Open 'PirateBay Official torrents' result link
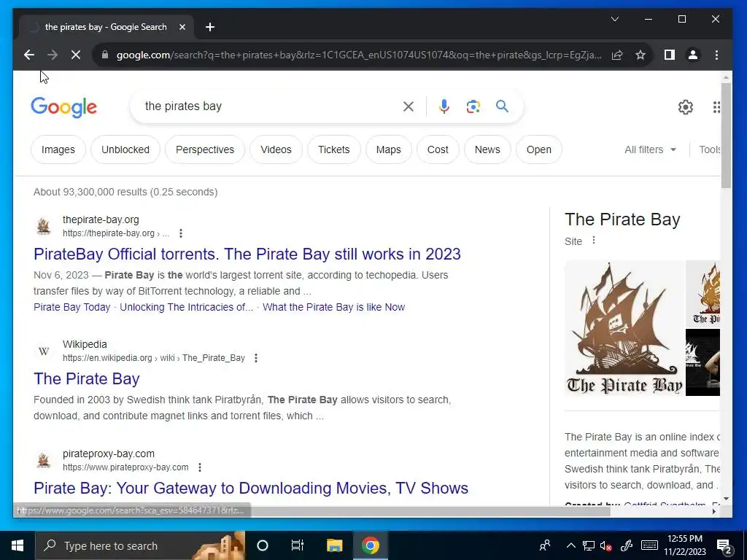This screenshot has width=747, height=560. (247, 254)
